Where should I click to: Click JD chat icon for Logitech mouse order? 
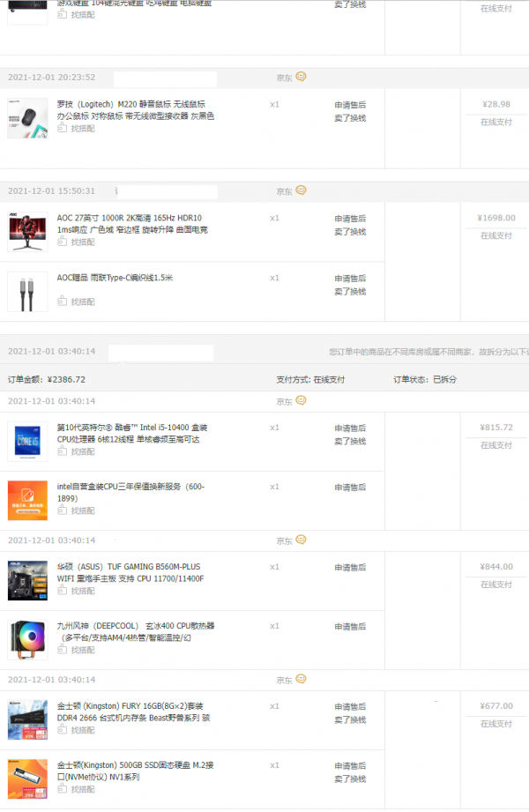point(301,77)
